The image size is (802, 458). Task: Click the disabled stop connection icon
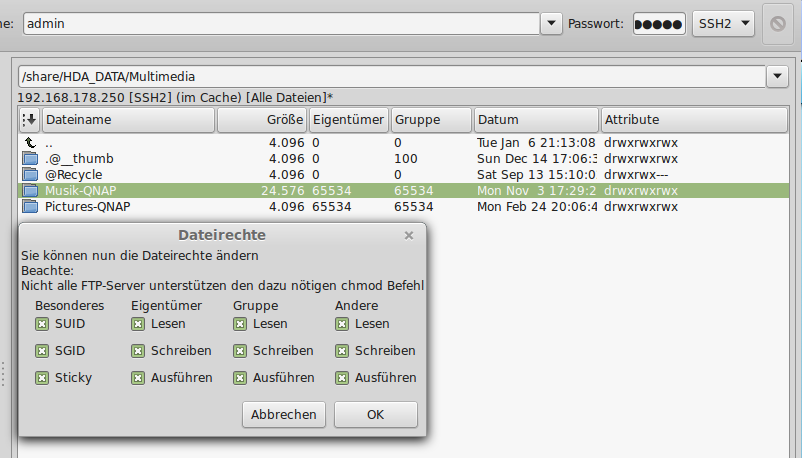(777, 23)
